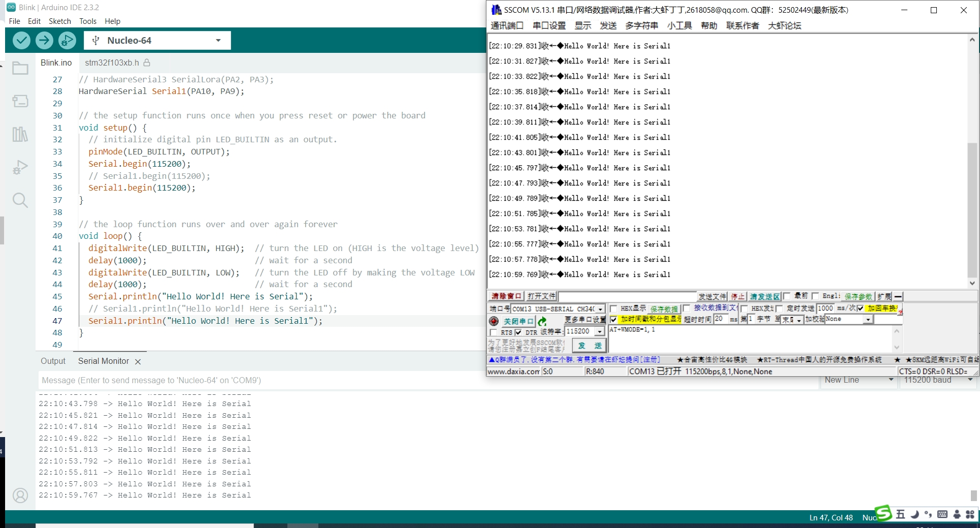Open the File menu in Arduino IDE
The height and width of the screenshot is (528, 980).
pos(15,21)
